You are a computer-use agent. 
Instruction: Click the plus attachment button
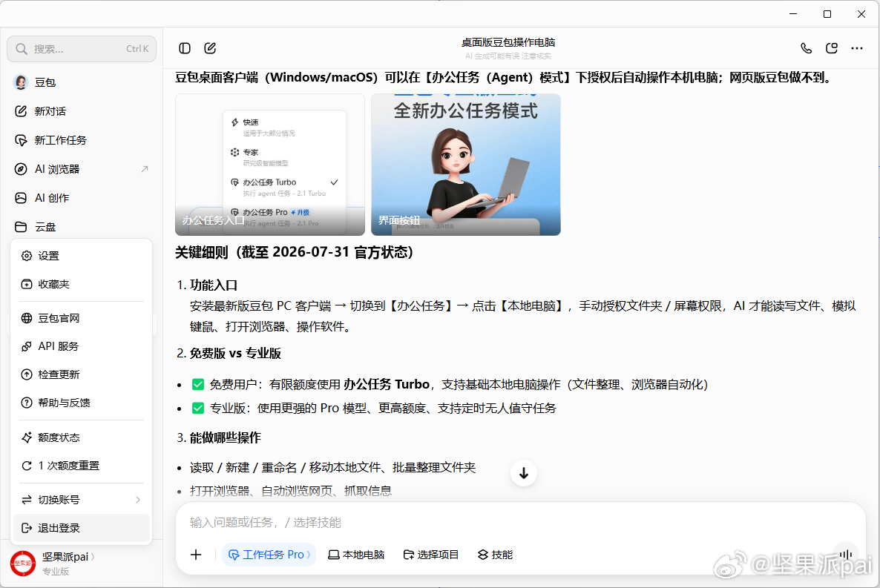click(x=196, y=555)
